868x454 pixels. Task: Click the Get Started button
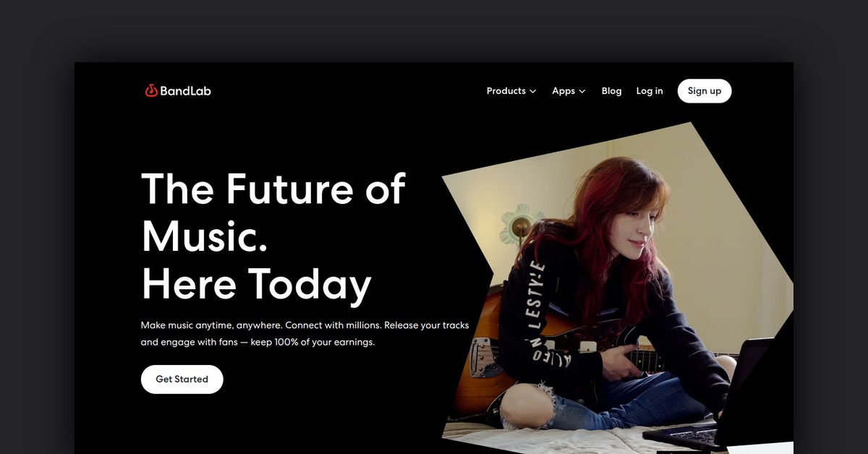click(182, 380)
